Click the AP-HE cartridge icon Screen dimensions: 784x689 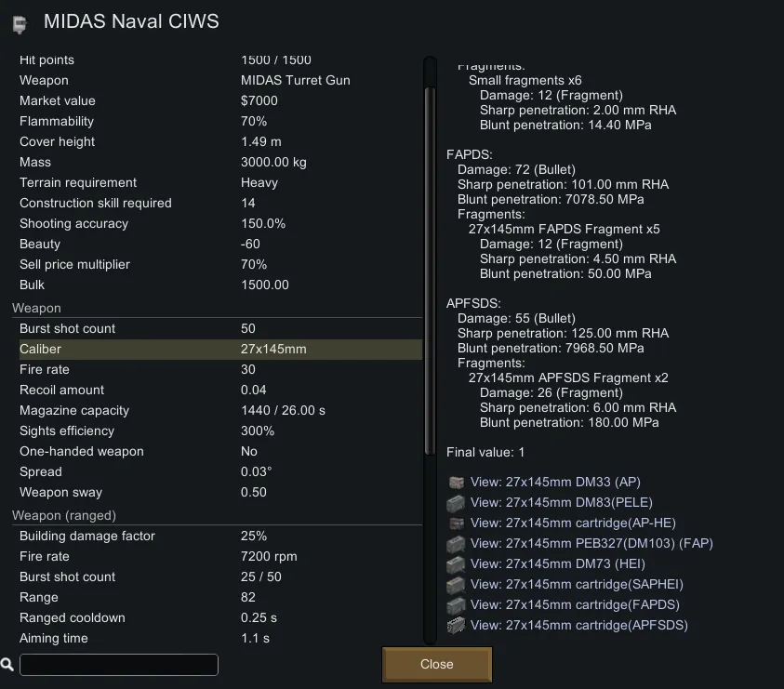click(456, 523)
